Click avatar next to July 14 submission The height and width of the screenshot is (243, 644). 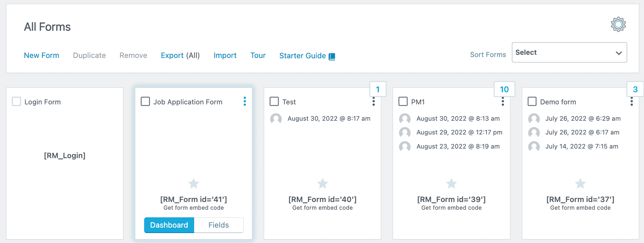534,147
